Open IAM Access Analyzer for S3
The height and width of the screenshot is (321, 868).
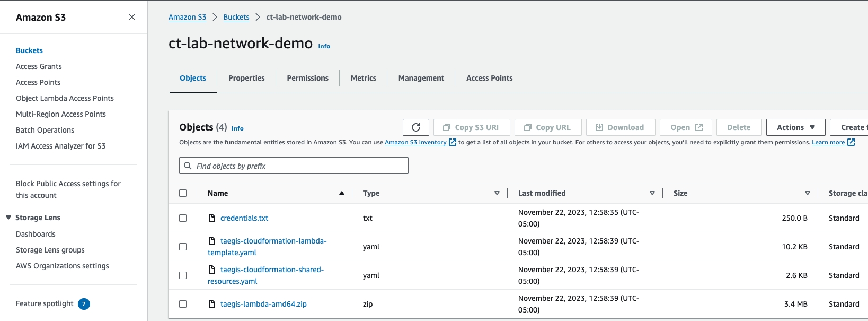click(x=60, y=146)
